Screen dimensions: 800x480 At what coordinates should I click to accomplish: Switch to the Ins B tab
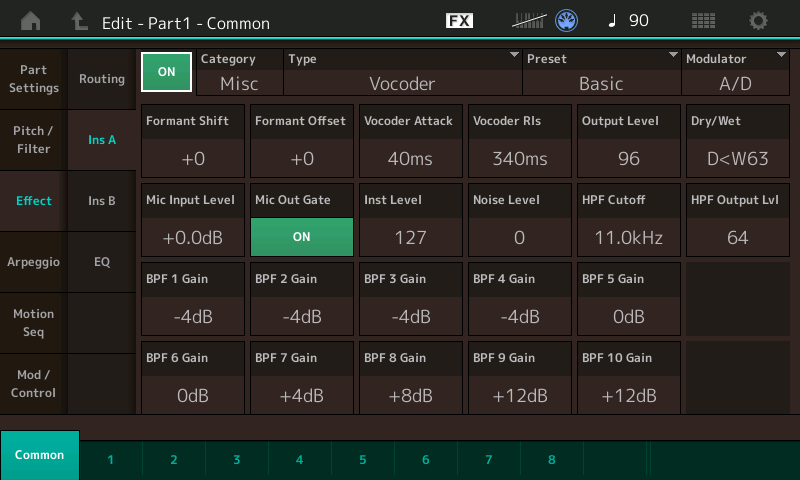tap(102, 201)
